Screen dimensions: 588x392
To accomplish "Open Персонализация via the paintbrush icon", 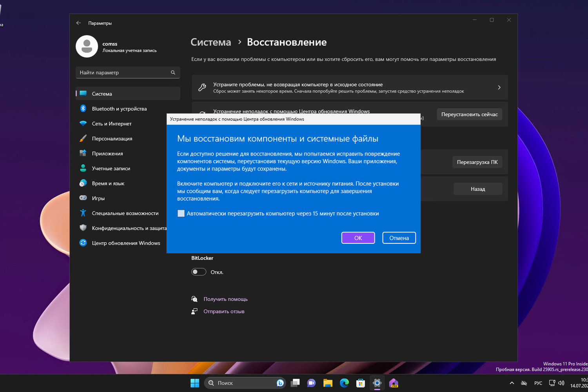I will (x=83, y=138).
